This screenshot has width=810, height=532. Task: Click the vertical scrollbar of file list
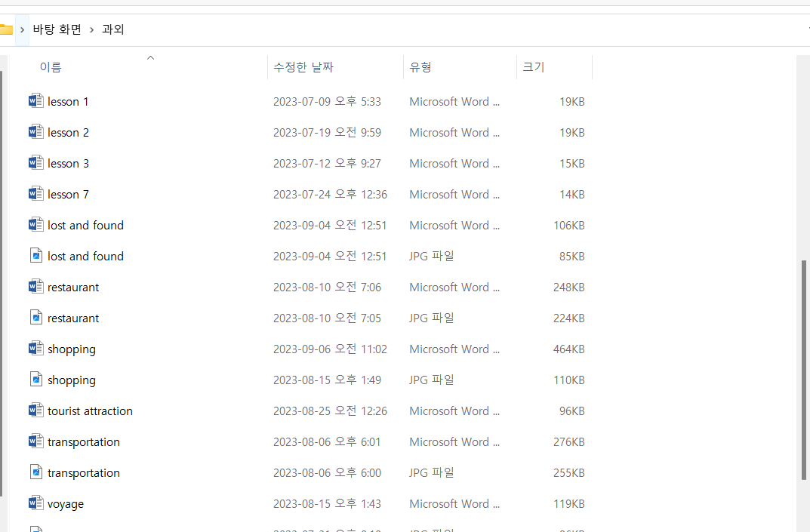point(804,370)
